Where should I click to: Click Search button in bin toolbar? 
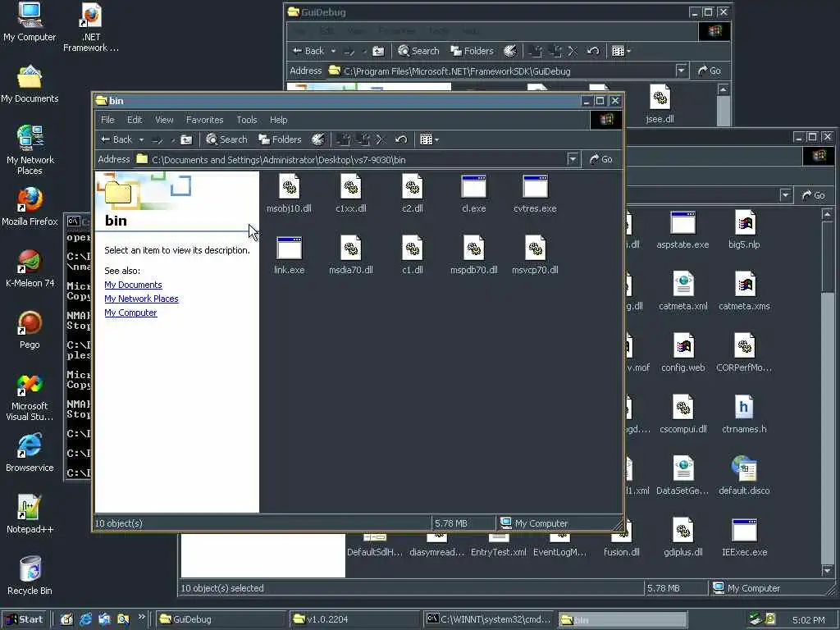[x=227, y=139]
